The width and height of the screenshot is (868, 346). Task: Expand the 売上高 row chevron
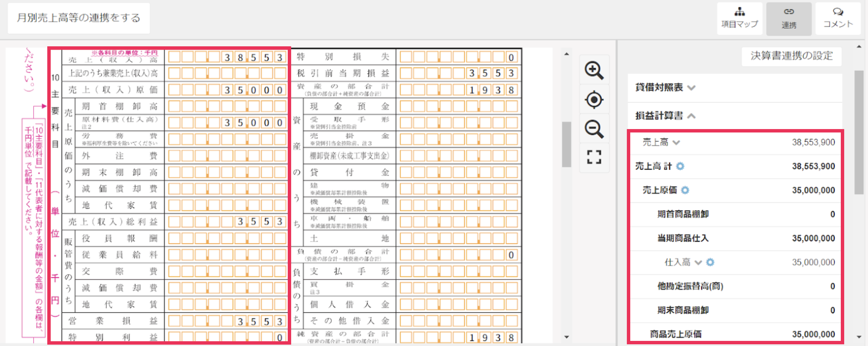tap(676, 142)
